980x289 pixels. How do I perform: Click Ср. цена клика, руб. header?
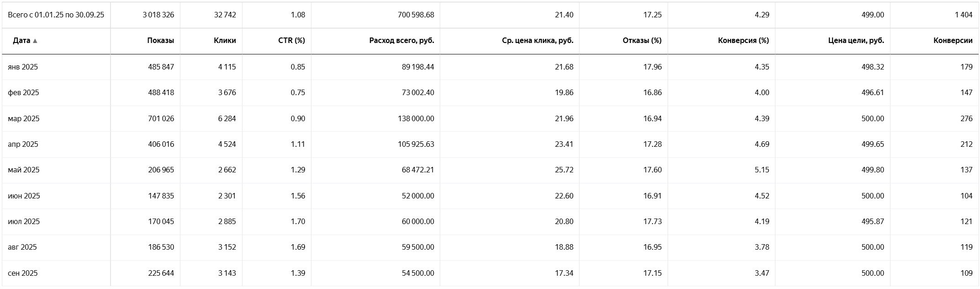tap(537, 41)
